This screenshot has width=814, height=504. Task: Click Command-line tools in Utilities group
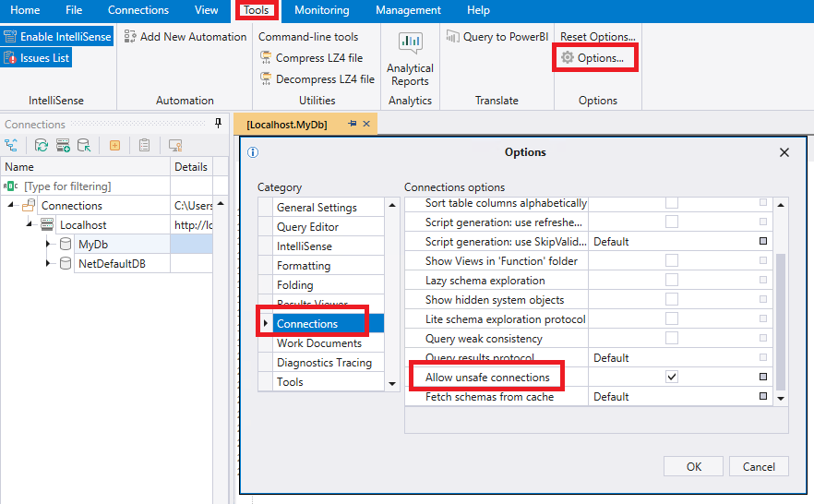308,37
